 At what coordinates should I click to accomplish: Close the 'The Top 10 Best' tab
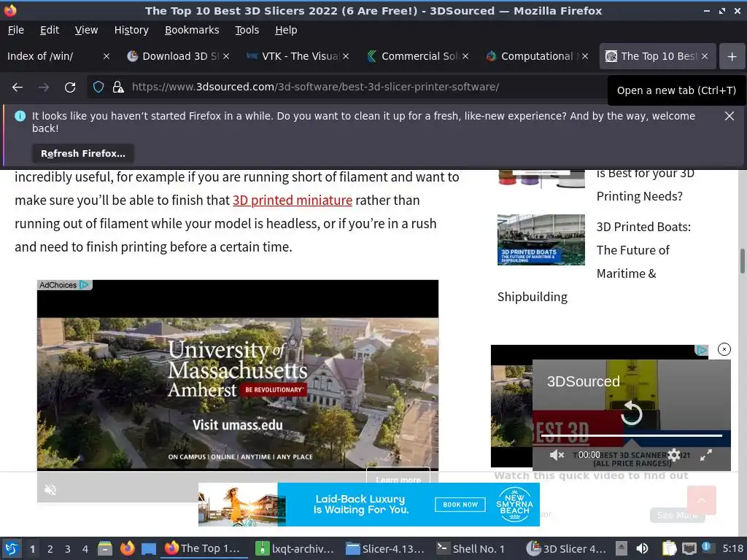coord(705,56)
